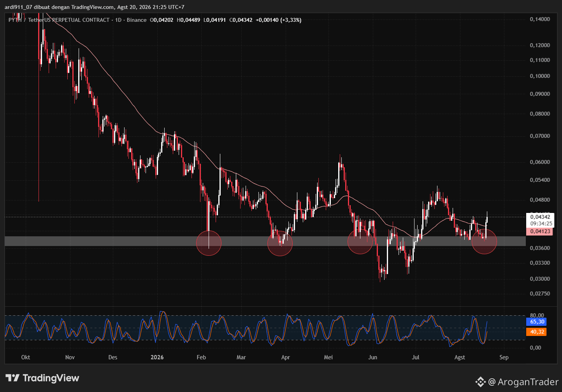Screen dimensions: 562x392
Task: Click the Sep label on the time axis
Action: 504,357
